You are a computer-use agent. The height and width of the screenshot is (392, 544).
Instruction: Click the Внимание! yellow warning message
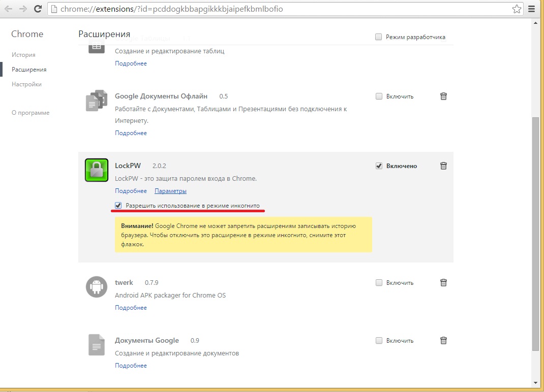[244, 235]
